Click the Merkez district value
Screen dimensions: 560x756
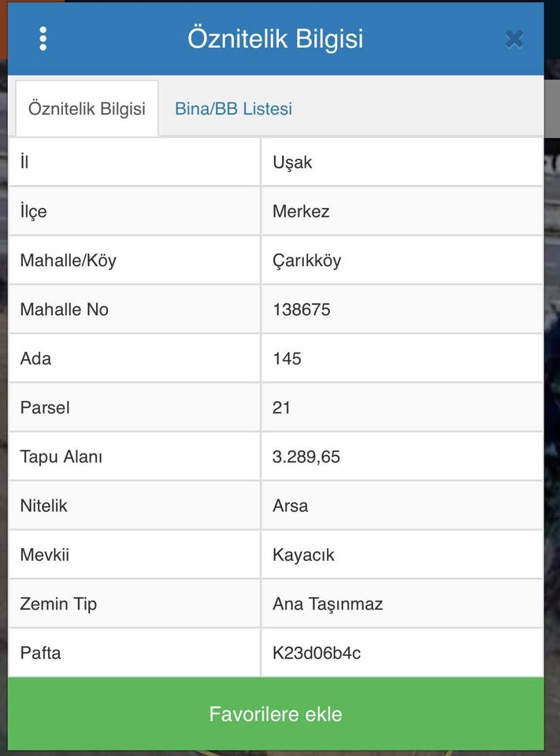coord(301,211)
